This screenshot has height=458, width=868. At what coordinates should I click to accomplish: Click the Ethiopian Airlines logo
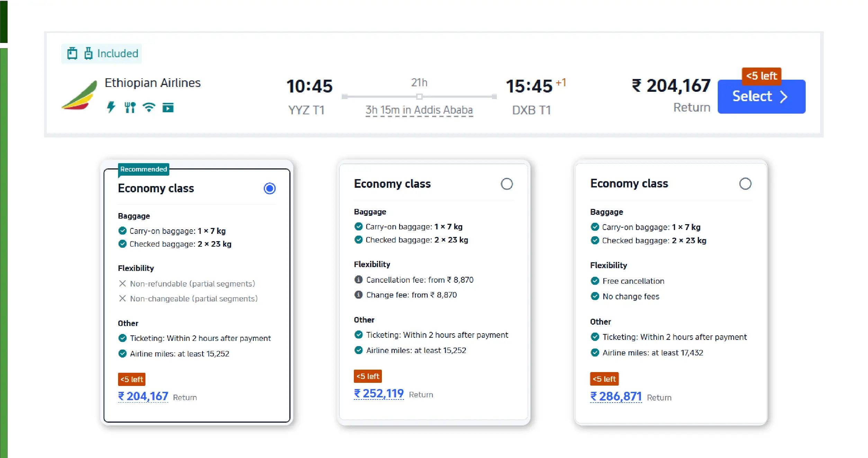[x=79, y=95]
